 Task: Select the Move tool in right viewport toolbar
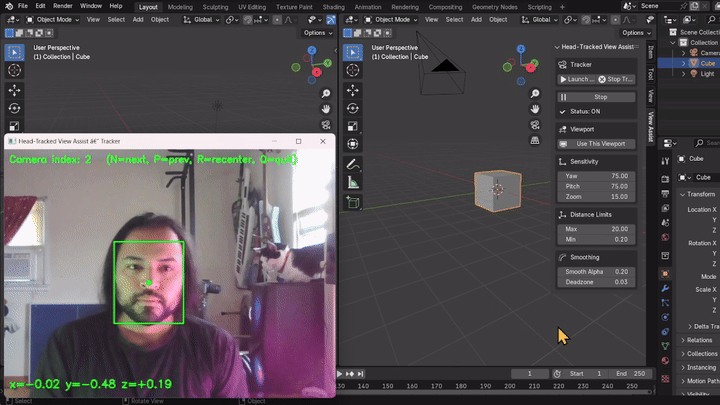[x=353, y=89]
